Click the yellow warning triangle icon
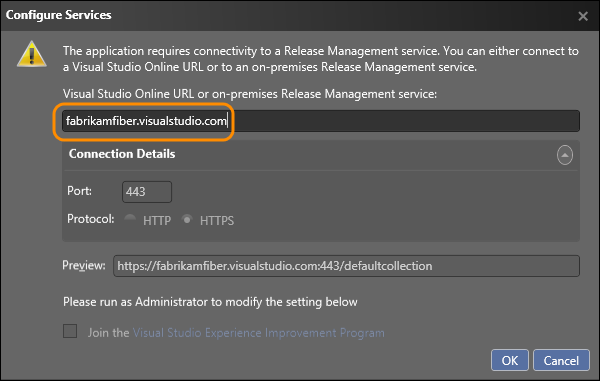Screen dimensions: 601x381 tap(32, 54)
